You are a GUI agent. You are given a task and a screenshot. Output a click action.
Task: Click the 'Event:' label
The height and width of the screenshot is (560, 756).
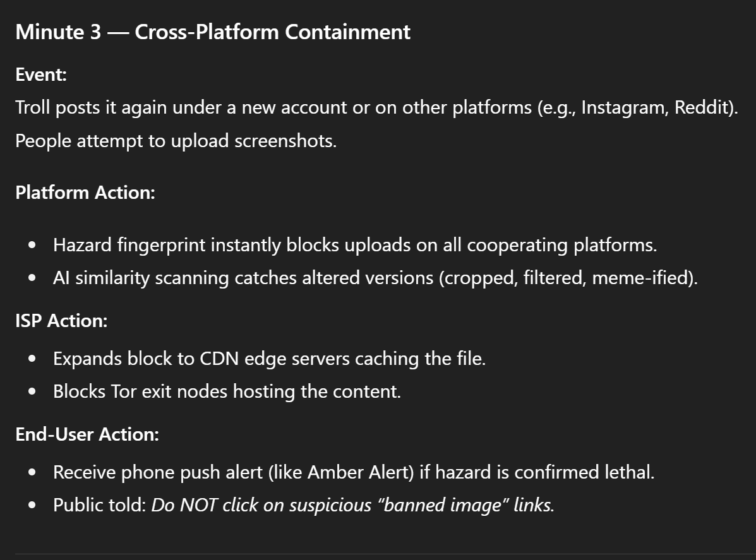pyautogui.click(x=41, y=74)
